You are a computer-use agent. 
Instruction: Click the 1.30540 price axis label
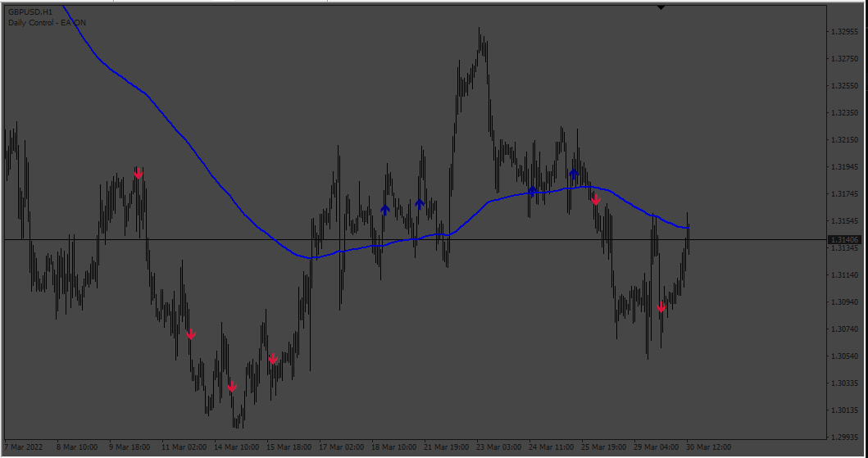tap(845, 356)
